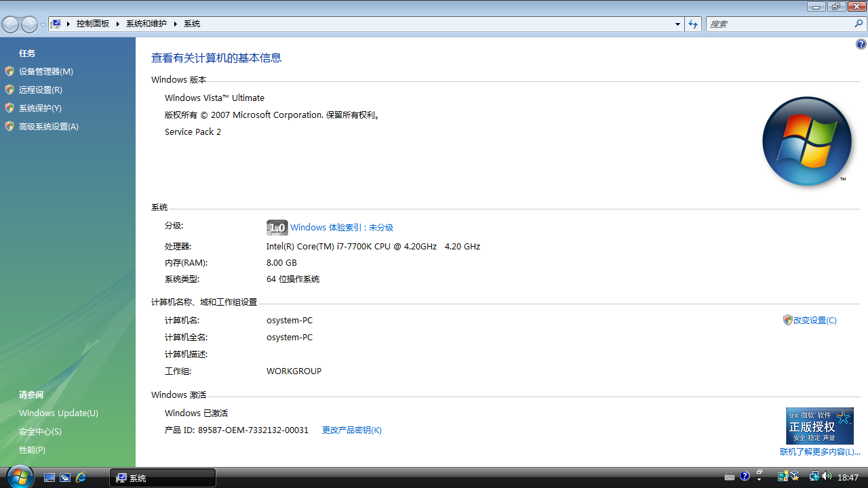This screenshot has height=488, width=868.
Task: Click the 改变设置(C) link
Action: (815, 320)
